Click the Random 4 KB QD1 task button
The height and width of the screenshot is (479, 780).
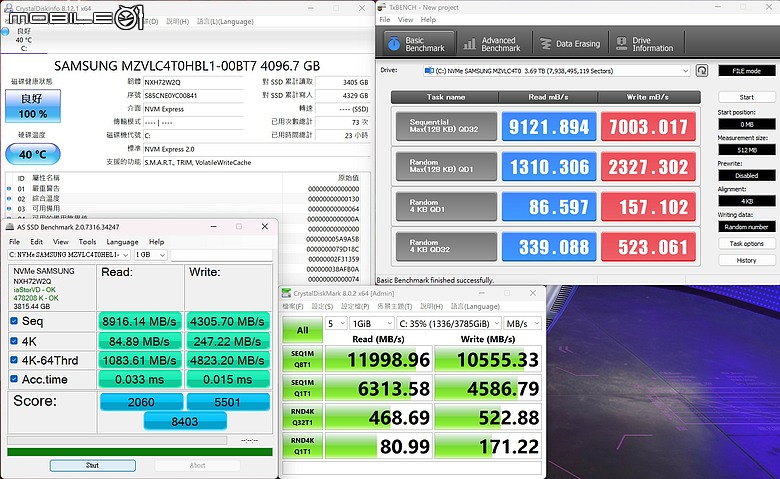(x=446, y=206)
